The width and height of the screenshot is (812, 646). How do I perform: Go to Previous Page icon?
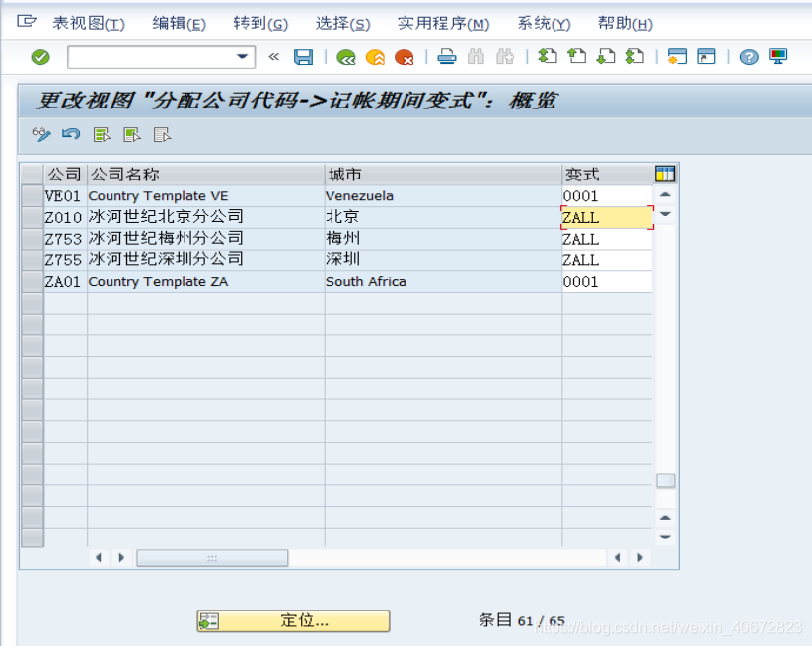(576, 56)
